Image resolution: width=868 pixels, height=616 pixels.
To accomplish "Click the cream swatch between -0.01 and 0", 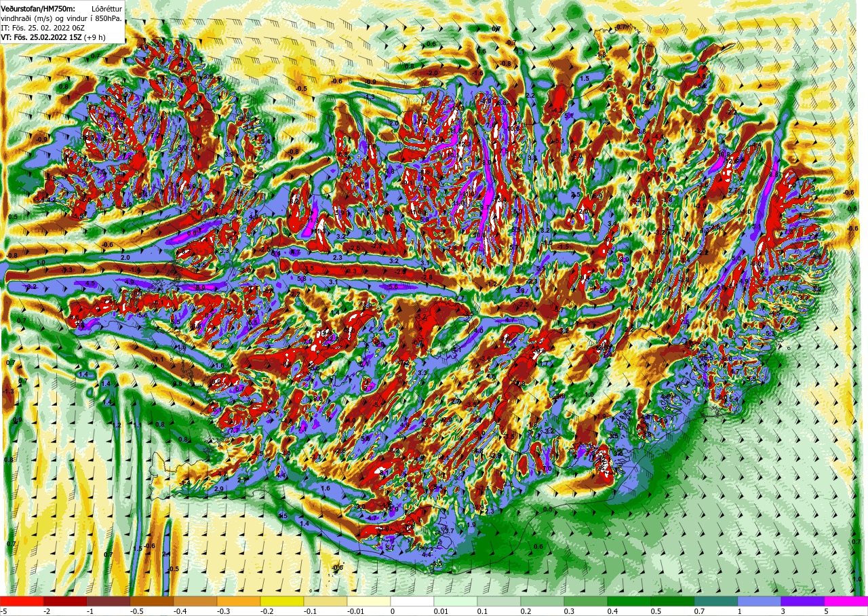I will tap(369, 601).
